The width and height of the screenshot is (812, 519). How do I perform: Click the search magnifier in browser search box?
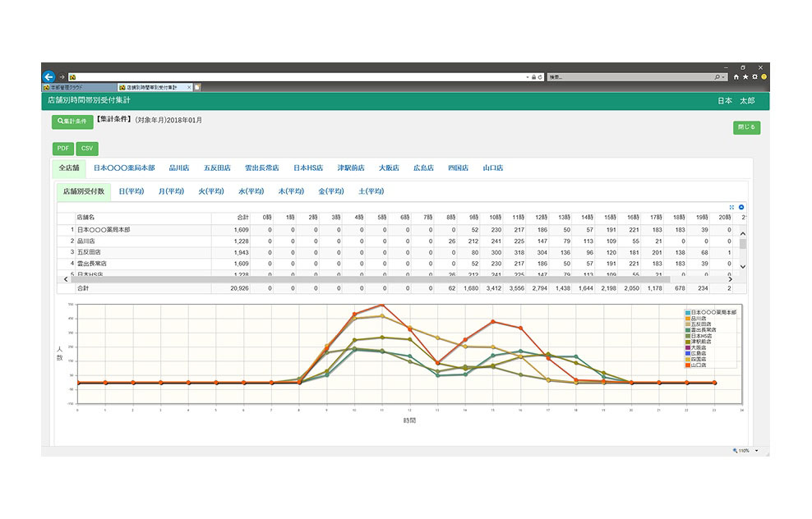point(717,76)
